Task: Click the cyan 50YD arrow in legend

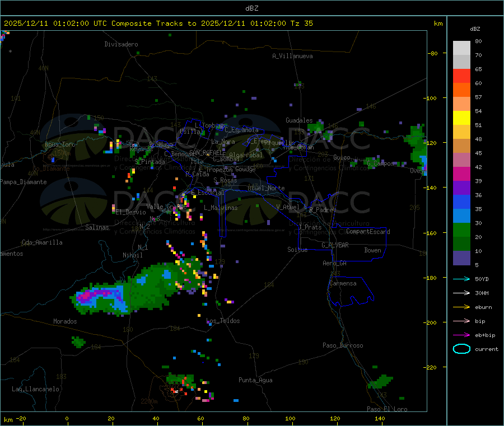Action: pos(461,279)
